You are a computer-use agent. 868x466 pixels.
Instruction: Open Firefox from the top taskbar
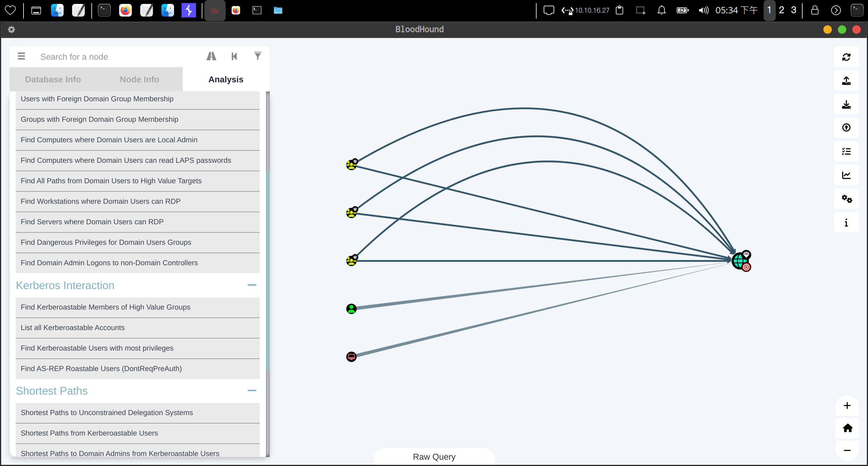pyautogui.click(x=125, y=11)
